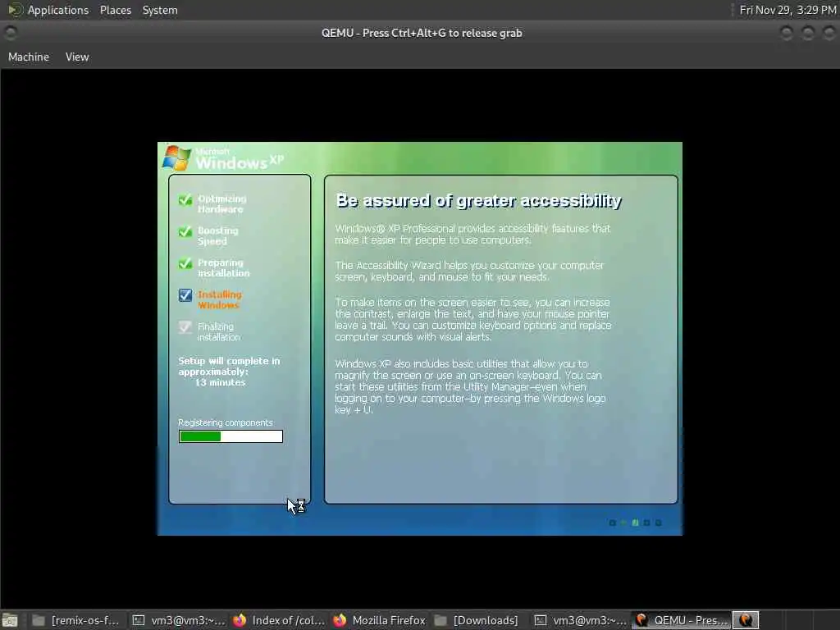Click the clock showing Fri Nov 29

click(787, 10)
